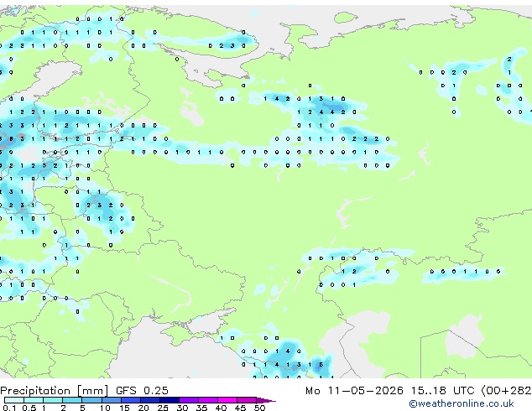The width and height of the screenshot is (532, 411).
Task: Click the legend value label '0.1'
Action: click(x=9, y=408)
